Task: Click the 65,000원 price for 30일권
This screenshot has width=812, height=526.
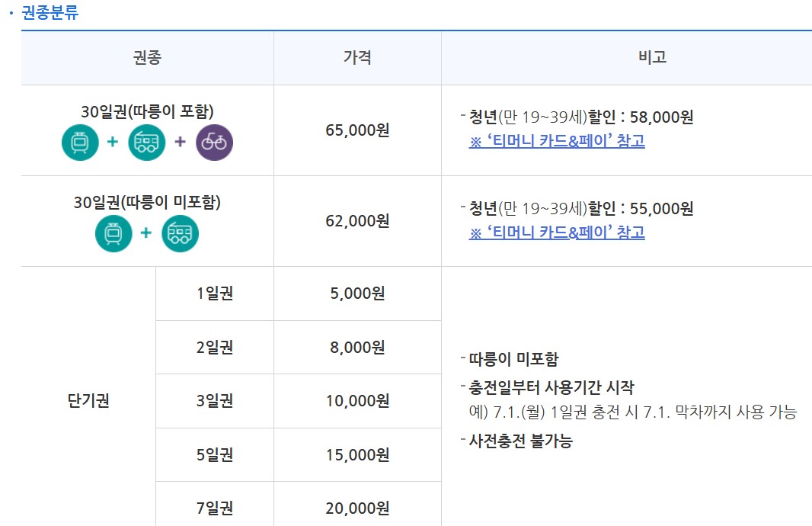Action: point(357,130)
